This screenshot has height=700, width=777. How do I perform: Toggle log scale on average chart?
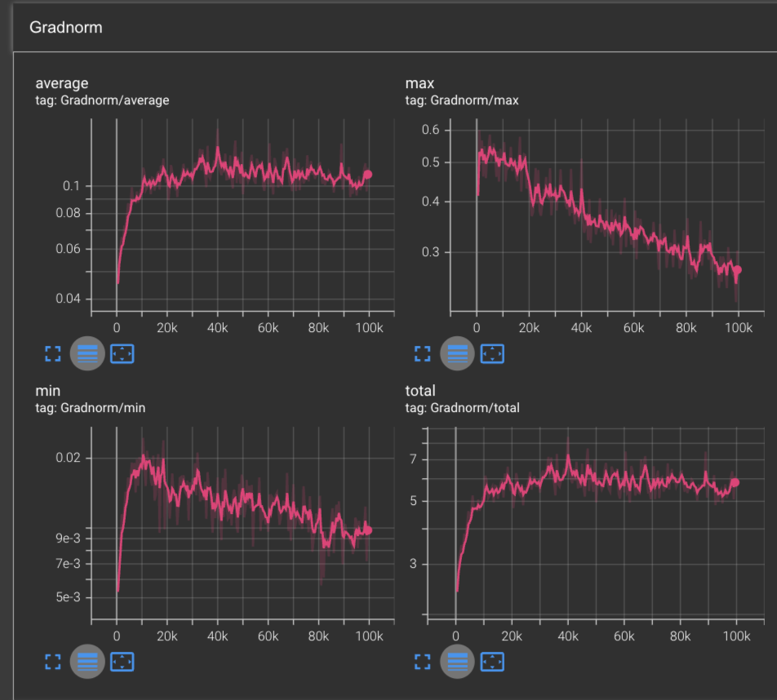click(87, 354)
